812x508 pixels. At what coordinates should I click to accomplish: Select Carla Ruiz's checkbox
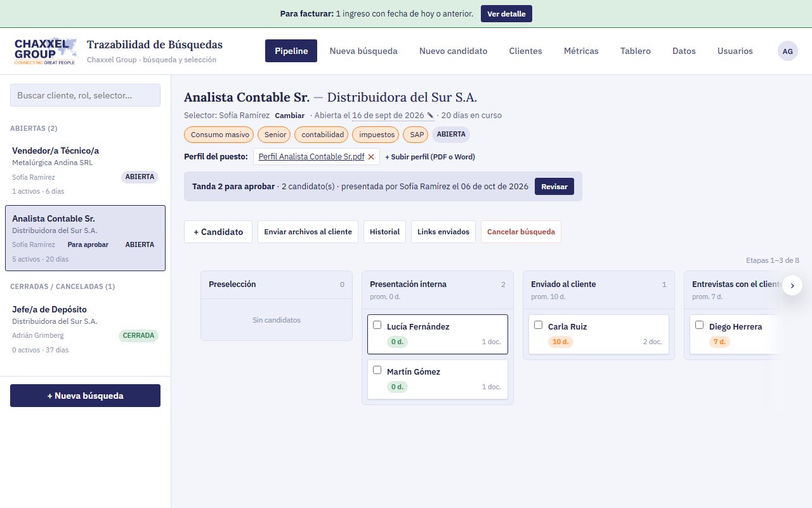tap(539, 325)
